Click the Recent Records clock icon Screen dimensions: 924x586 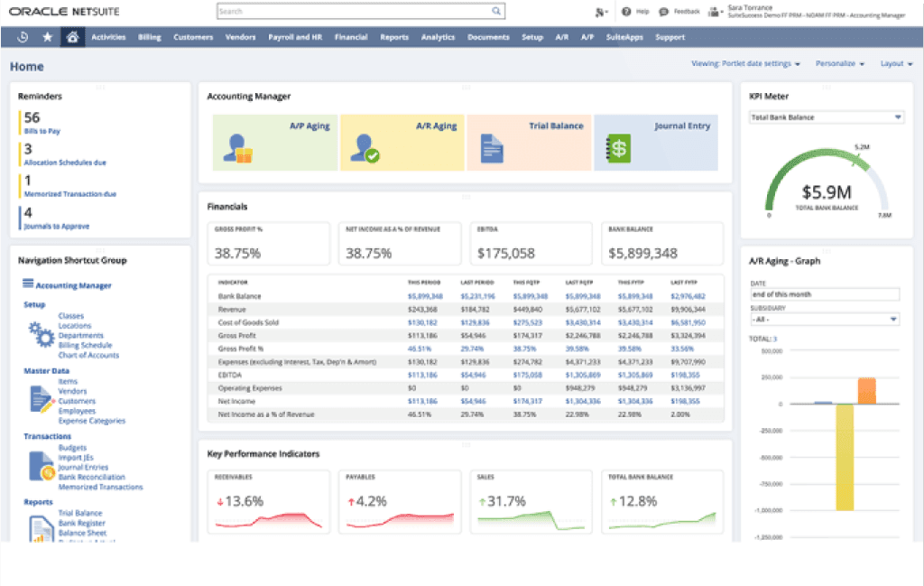point(23,37)
